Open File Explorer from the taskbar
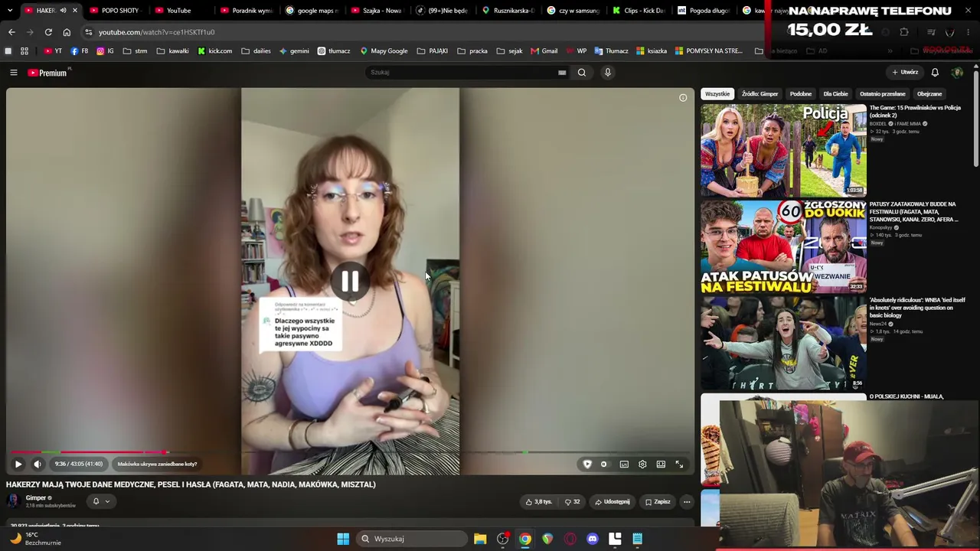The width and height of the screenshot is (980, 551). pos(480,539)
